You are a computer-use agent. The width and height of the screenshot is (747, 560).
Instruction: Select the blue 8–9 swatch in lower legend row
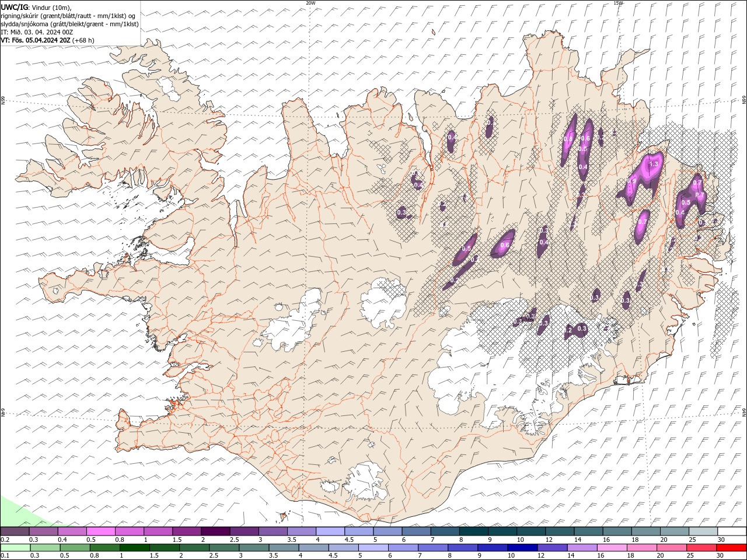point(462,547)
